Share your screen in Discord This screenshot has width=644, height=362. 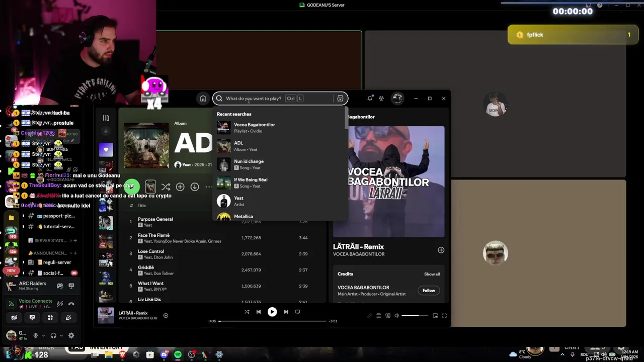click(x=32, y=318)
